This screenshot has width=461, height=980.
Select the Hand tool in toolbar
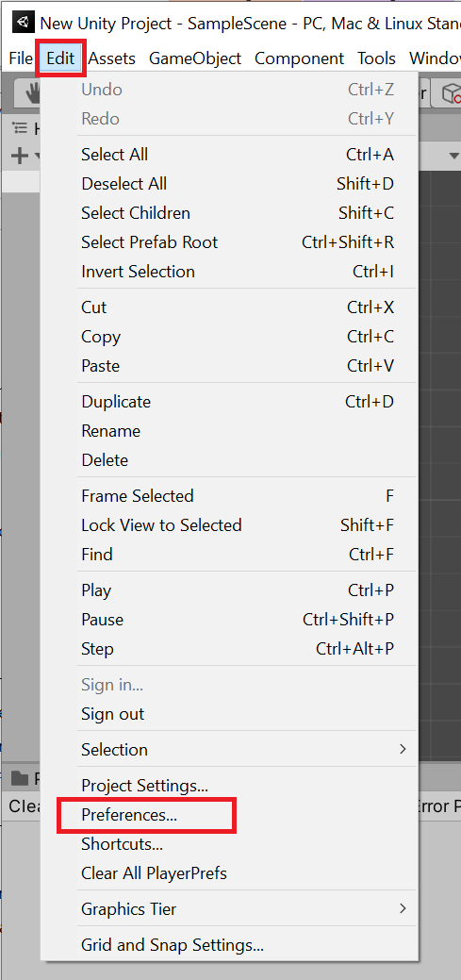click(32, 94)
